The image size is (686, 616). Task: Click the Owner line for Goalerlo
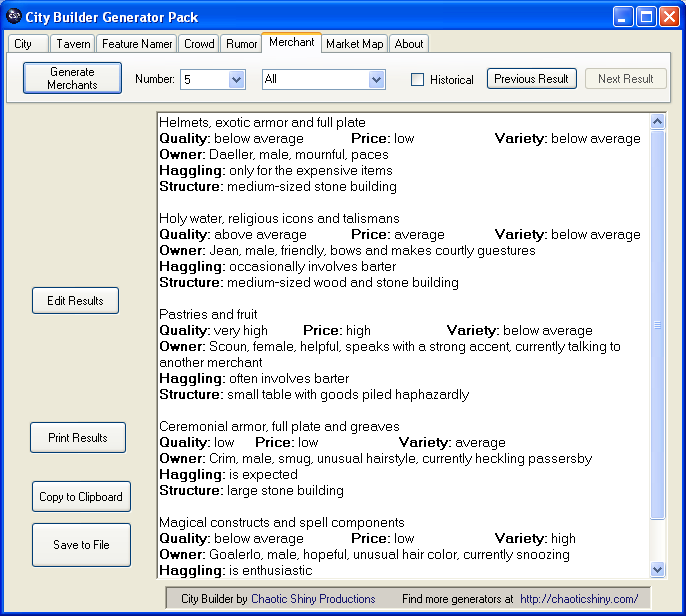(364, 554)
